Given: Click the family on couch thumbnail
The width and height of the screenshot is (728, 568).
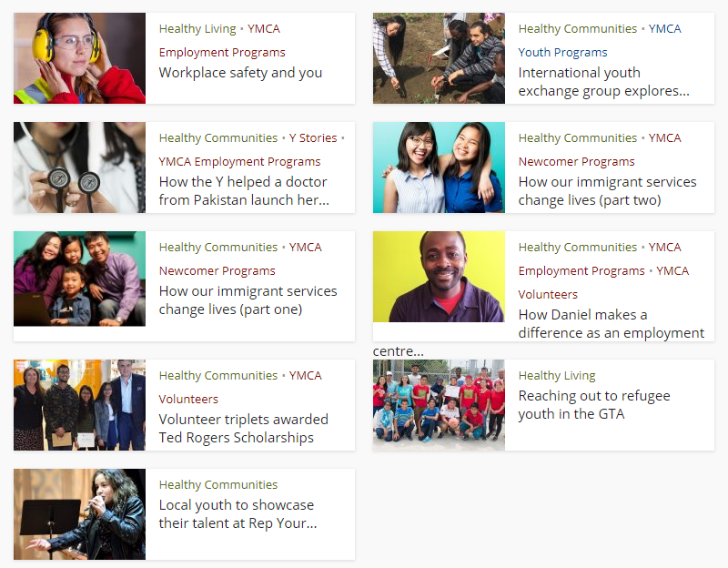Looking at the screenshot, I should click(x=79, y=279).
